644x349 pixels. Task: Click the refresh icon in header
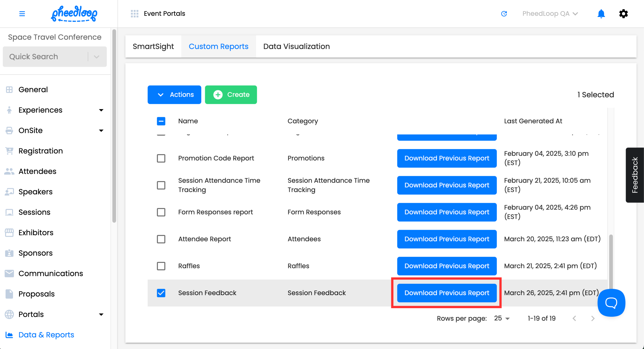click(x=504, y=13)
